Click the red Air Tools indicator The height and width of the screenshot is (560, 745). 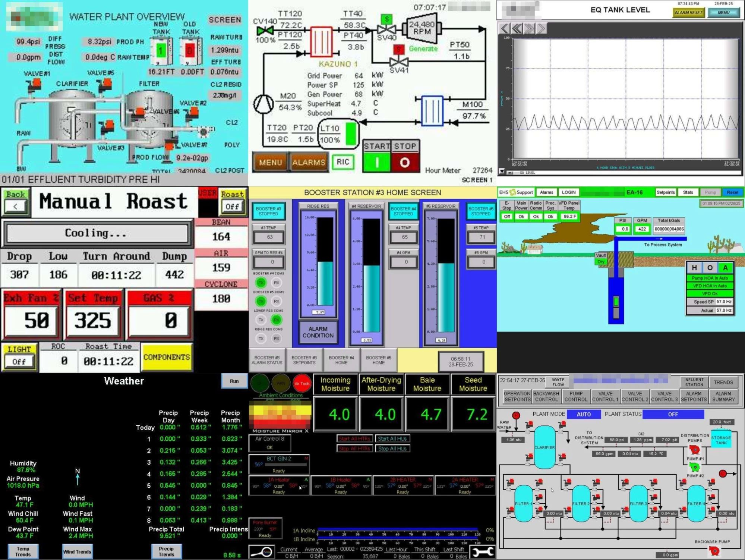coord(302,383)
